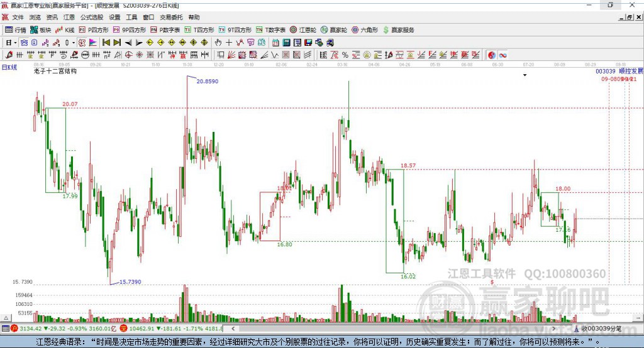Jump to last bar icon
This screenshot has height=348, width=644.
[x=117, y=43]
